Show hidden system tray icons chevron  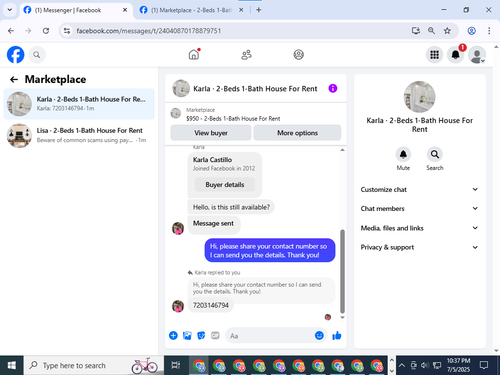[x=402, y=366]
